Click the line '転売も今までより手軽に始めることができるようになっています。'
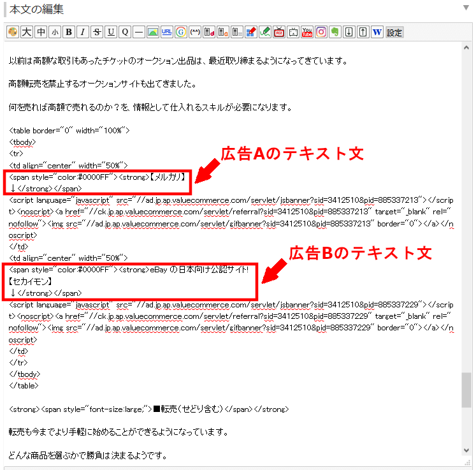The width and height of the screenshot is (476, 470). [119, 432]
